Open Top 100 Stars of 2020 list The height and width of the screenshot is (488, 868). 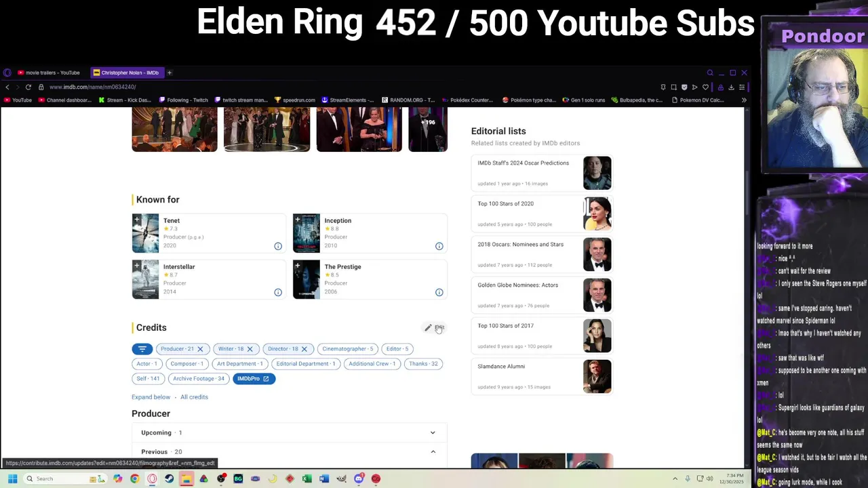[x=542, y=213]
